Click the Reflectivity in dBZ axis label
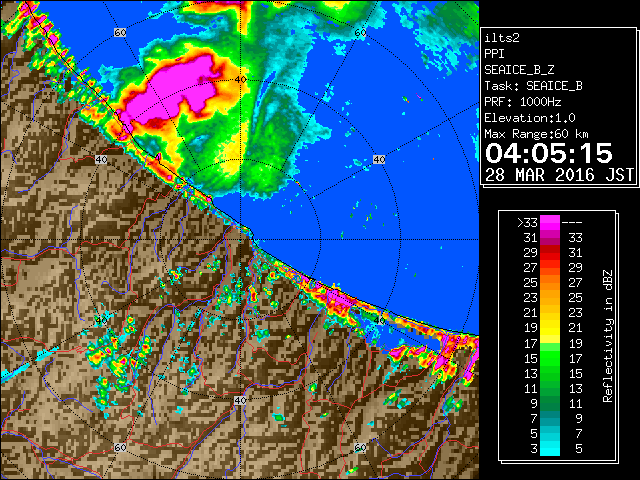Image resolution: width=640 pixels, height=480 pixels. [608, 336]
